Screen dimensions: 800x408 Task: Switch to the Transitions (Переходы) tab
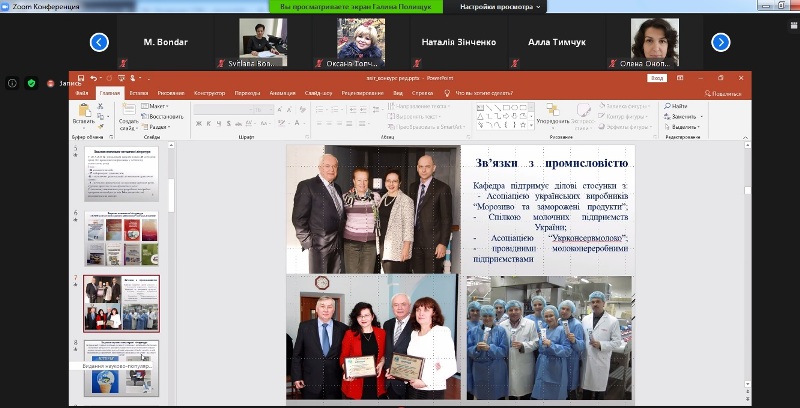[247, 93]
